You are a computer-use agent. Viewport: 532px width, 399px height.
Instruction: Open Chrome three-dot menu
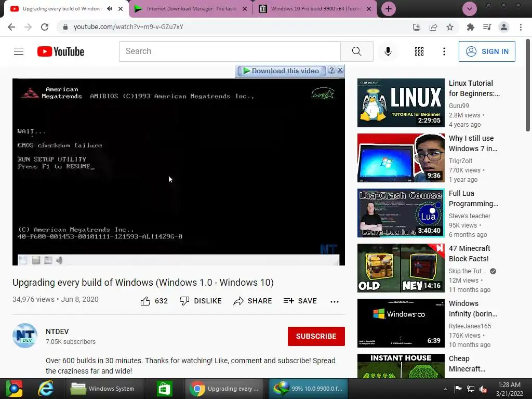[521, 27]
